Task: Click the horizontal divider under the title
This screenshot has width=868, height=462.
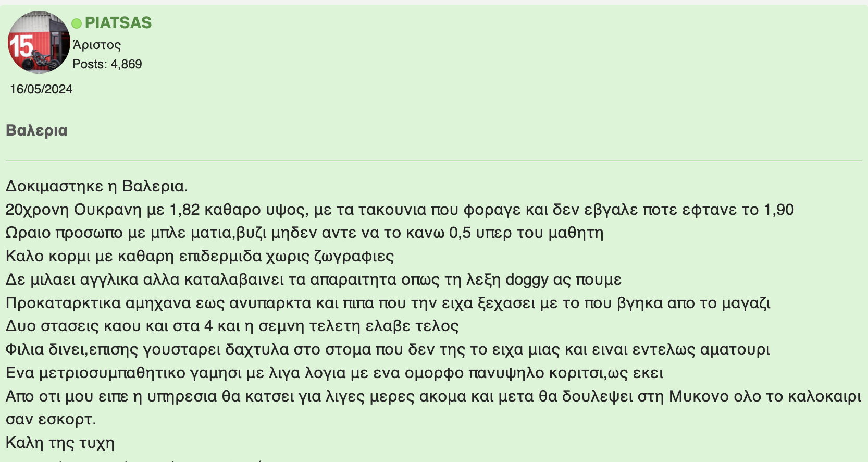Action: tap(434, 161)
